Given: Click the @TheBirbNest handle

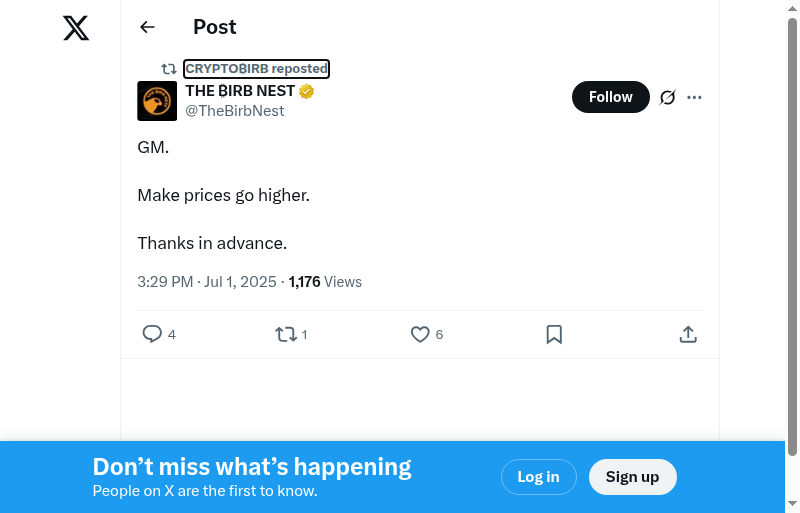Looking at the screenshot, I should [x=235, y=111].
